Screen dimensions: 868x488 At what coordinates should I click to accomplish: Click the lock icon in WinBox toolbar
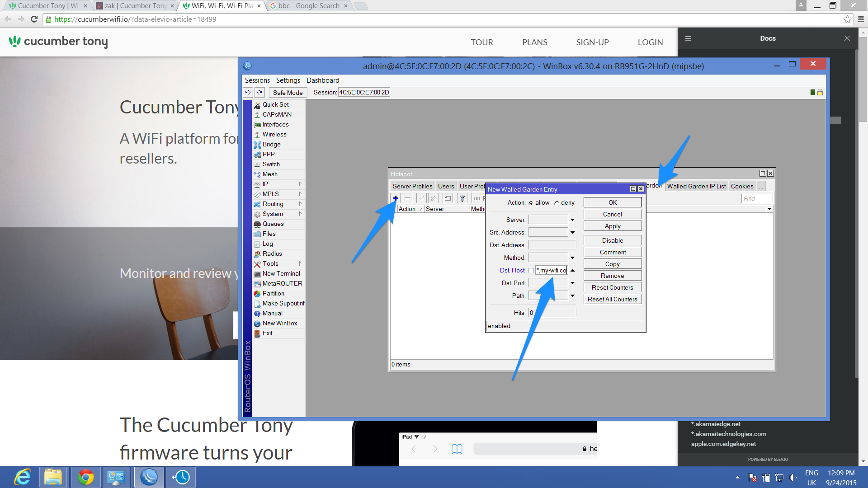click(x=820, y=92)
